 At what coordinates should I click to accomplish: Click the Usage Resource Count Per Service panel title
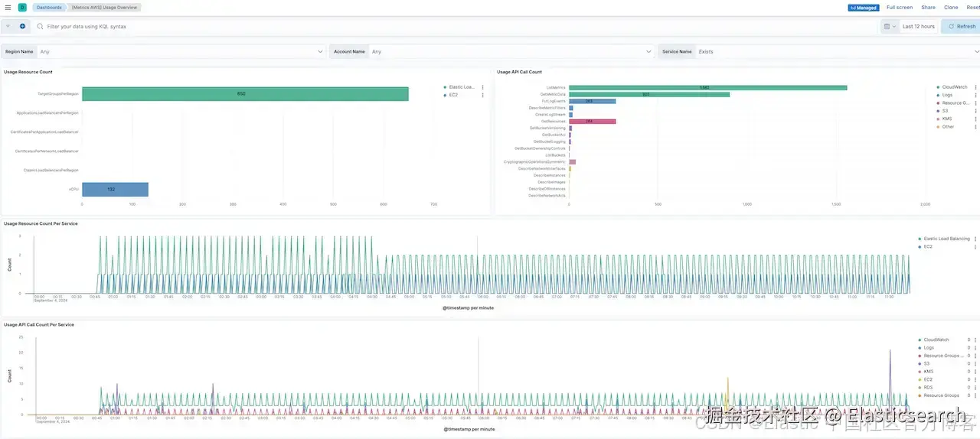pos(41,223)
